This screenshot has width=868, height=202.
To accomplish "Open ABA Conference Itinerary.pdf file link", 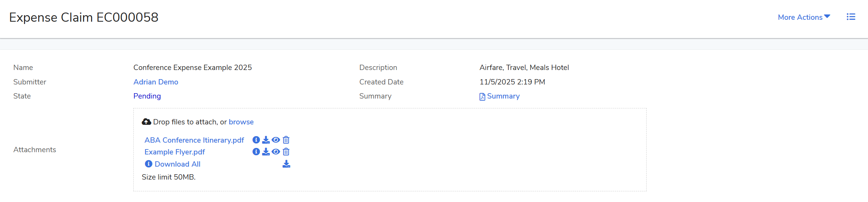I will pyautogui.click(x=194, y=140).
